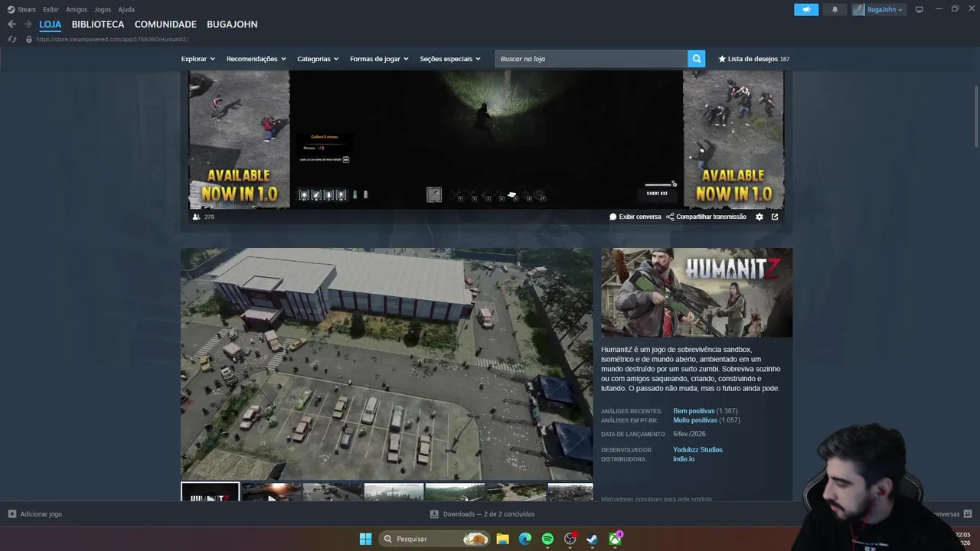Click the blue store search magnifier button

point(696,59)
